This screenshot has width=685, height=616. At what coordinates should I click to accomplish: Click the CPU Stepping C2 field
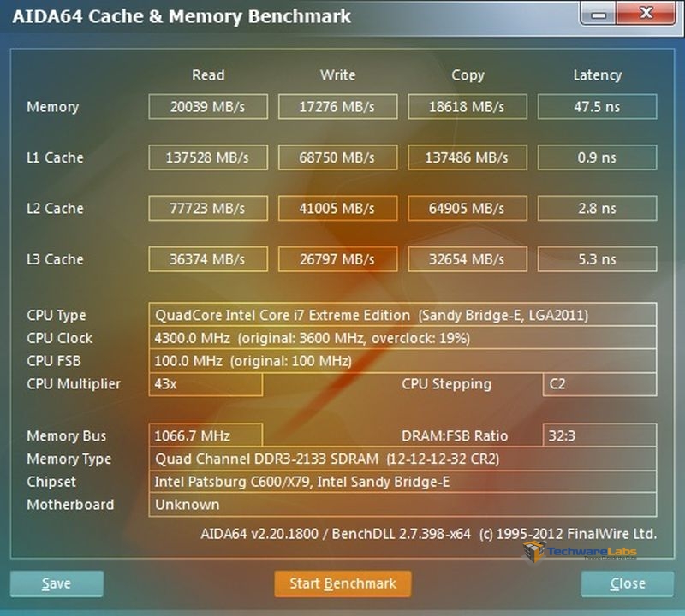point(599,384)
